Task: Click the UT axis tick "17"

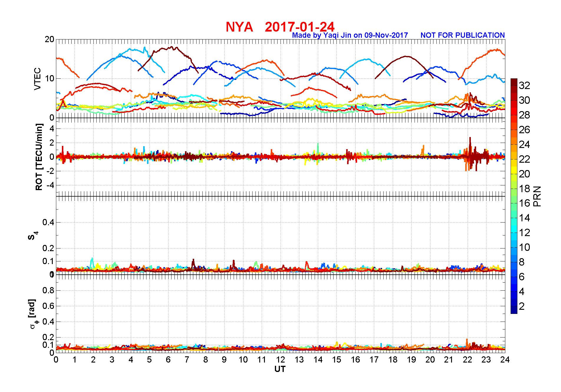Action: pos(374,360)
